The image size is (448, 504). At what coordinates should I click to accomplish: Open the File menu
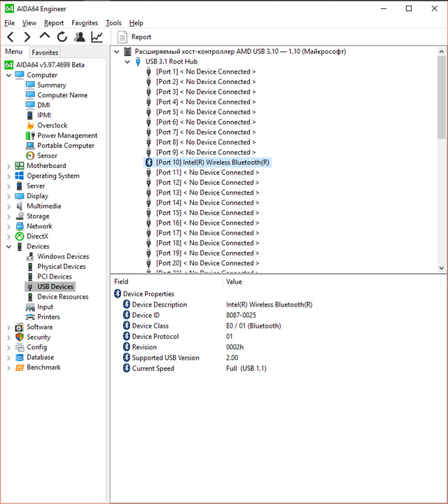click(9, 23)
